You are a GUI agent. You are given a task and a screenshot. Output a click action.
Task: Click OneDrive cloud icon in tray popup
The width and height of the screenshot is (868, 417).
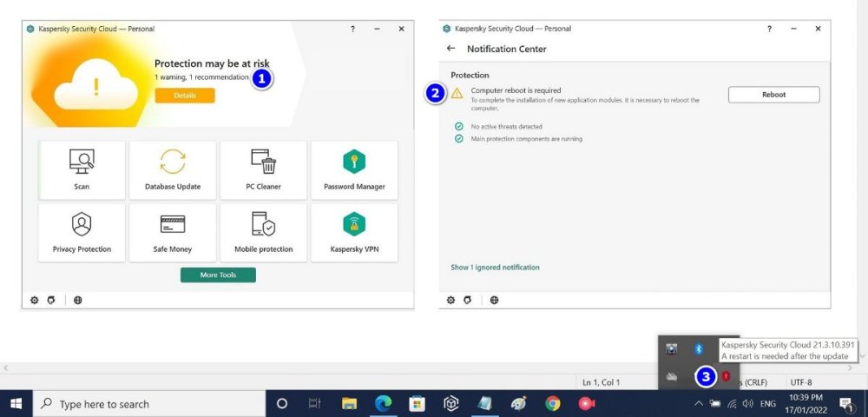[x=672, y=377]
